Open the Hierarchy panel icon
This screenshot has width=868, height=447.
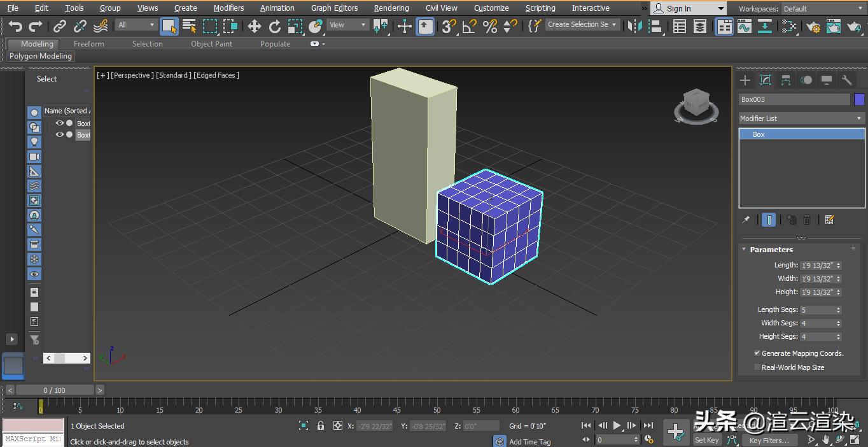[785, 80]
